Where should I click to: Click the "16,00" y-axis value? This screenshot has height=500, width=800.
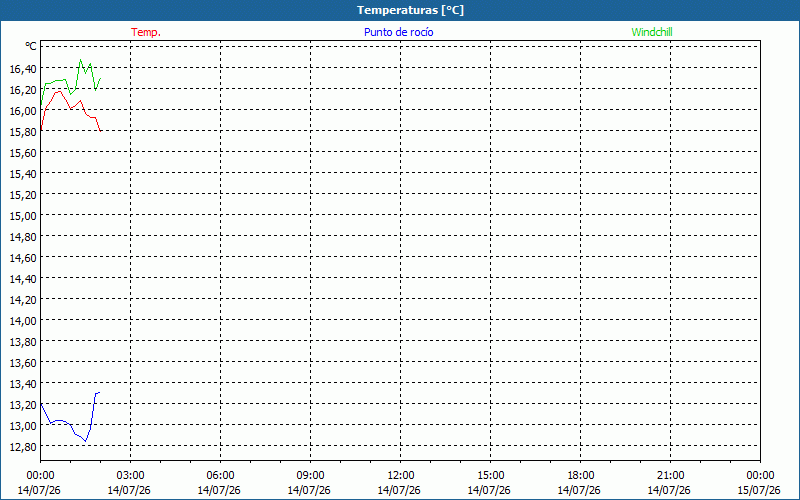tap(23, 111)
